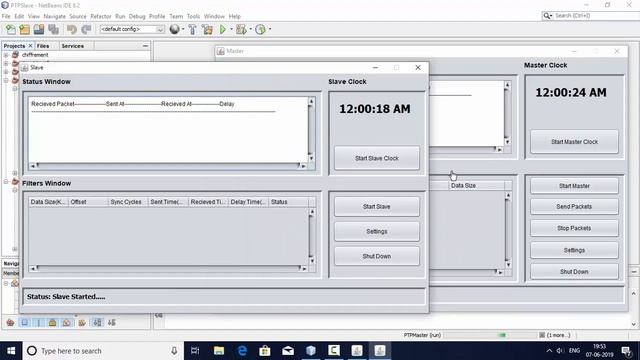
Task: Minimize the Projects panel group
Action: click(145, 46)
